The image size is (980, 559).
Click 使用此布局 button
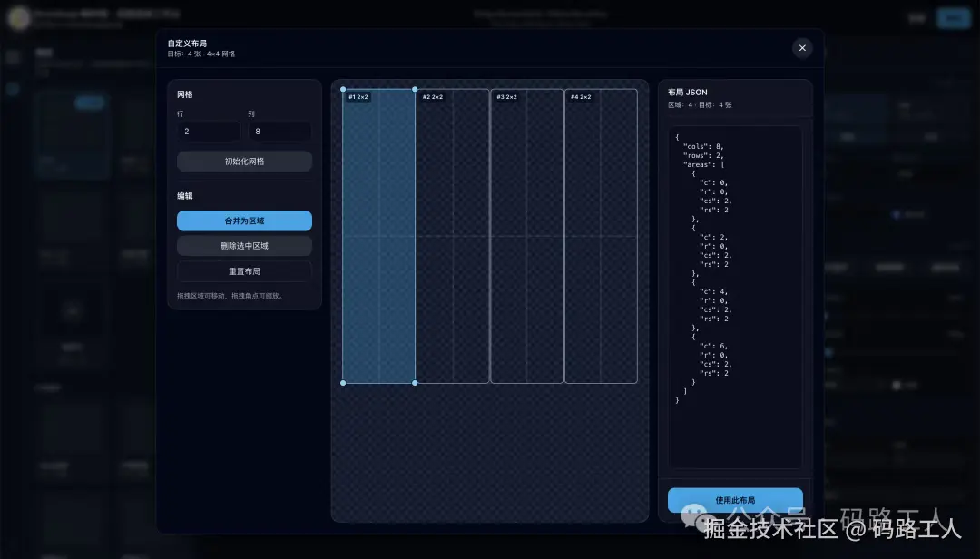coord(735,500)
